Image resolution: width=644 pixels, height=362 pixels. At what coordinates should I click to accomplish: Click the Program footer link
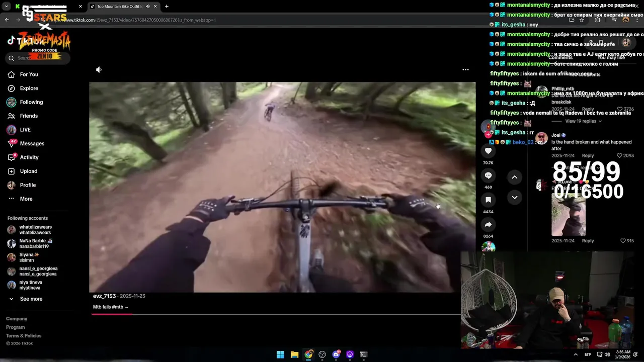pos(16,327)
